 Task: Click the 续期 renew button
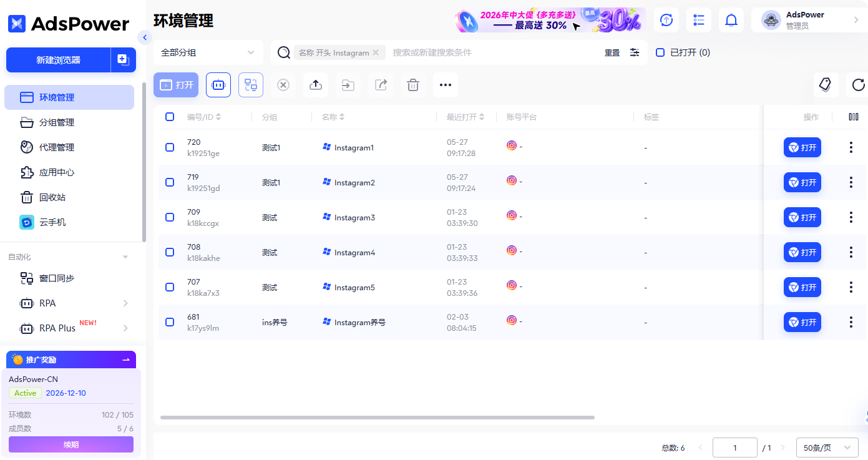[x=71, y=444]
